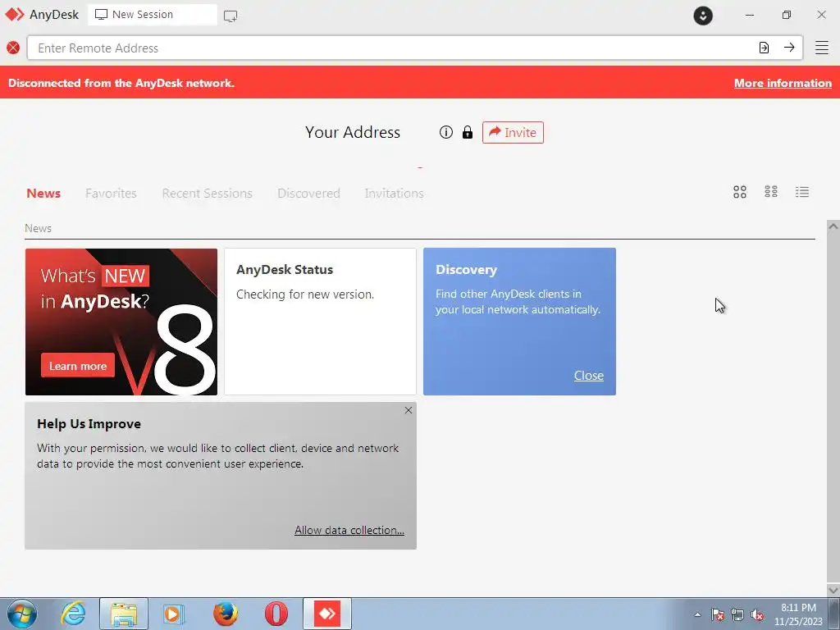Viewport: 840px width, 630px height.
Task: Open a new session tab icon
Action: tap(231, 16)
